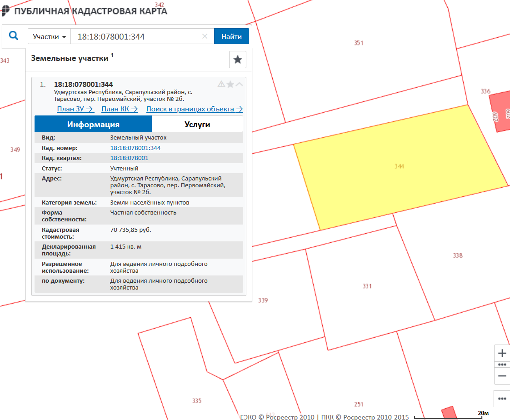Click Частная собственность value
This screenshot has width=510, height=420.
pos(143,212)
